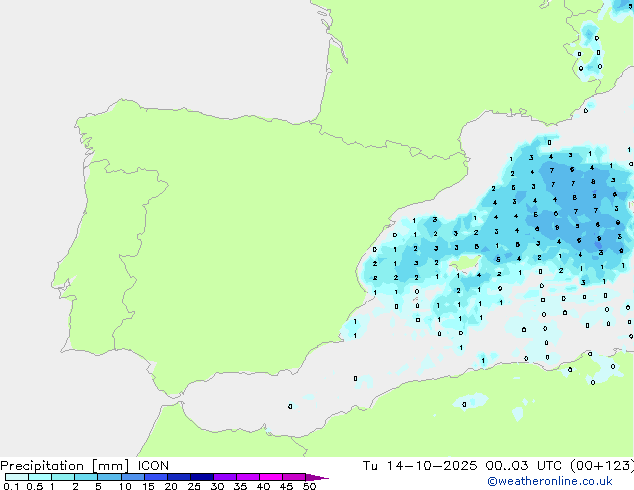Click the 35–40 mm legend color box

click(x=248, y=477)
